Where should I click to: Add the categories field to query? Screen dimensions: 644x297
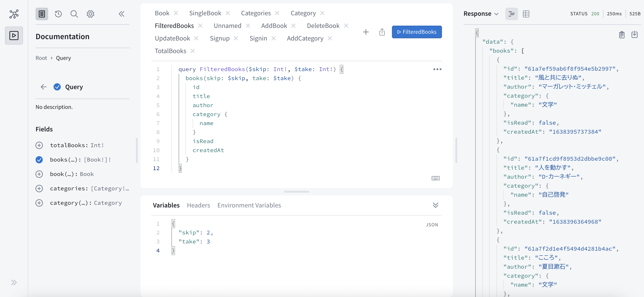tap(39, 188)
